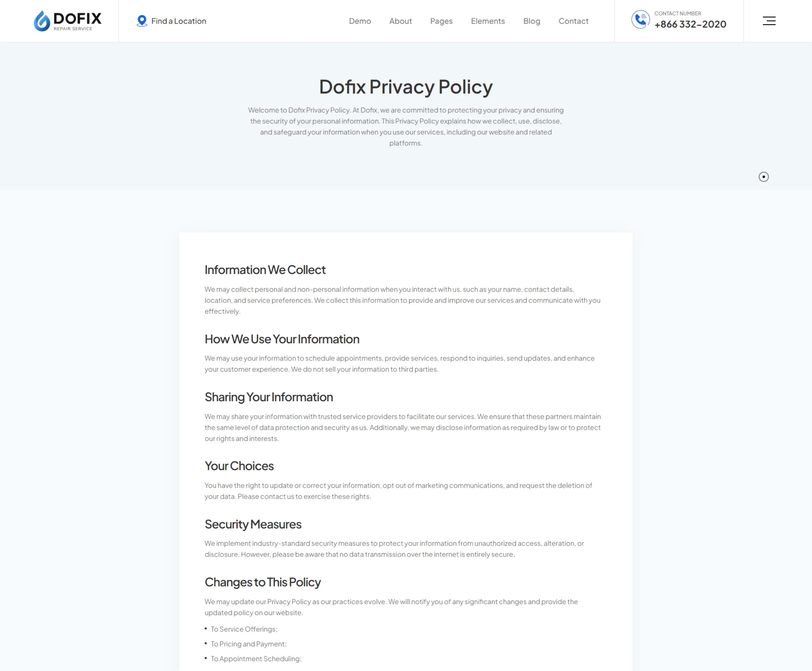Viewport: 812px width, 671px height.
Task: Open the Demo menu
Action: [x=360, y=21]
